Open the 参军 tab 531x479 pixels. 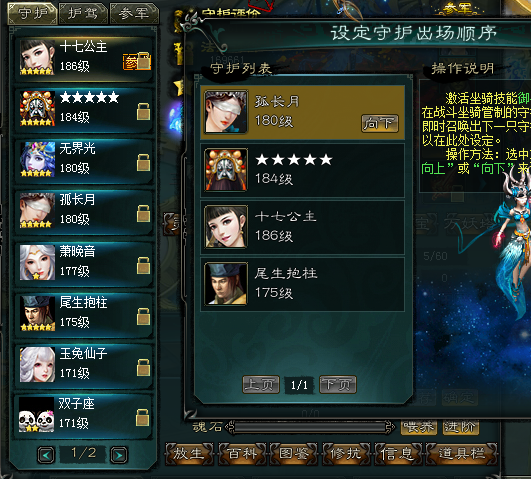pyautogui.click(x=134, y=14)
